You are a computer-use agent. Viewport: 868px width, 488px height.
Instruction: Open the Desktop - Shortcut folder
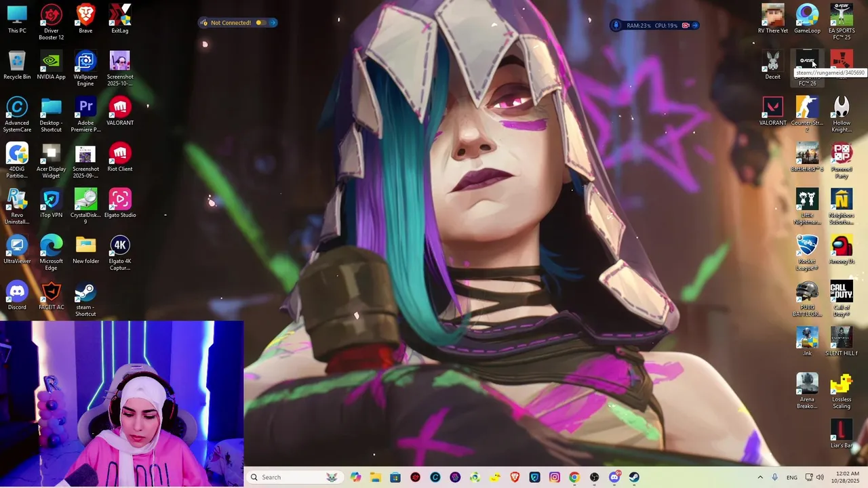[x=51, y=114]
